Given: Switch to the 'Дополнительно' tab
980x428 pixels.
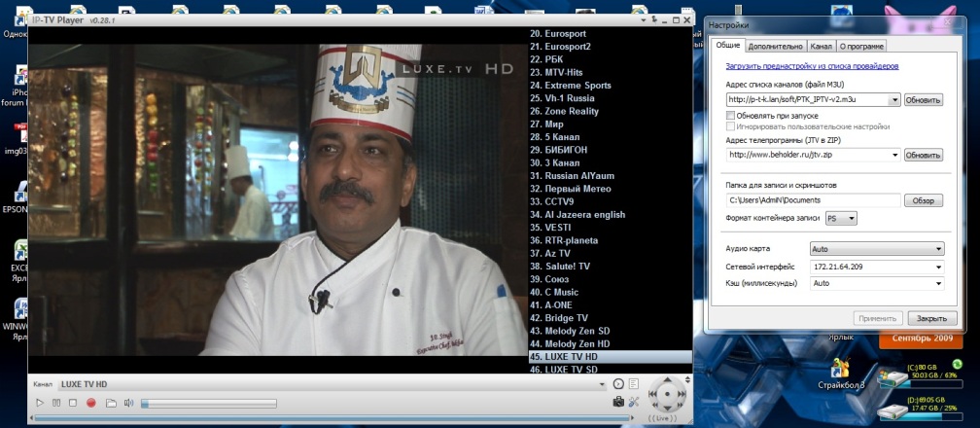Looking at the screenshot, I should (x=776, y=46).
